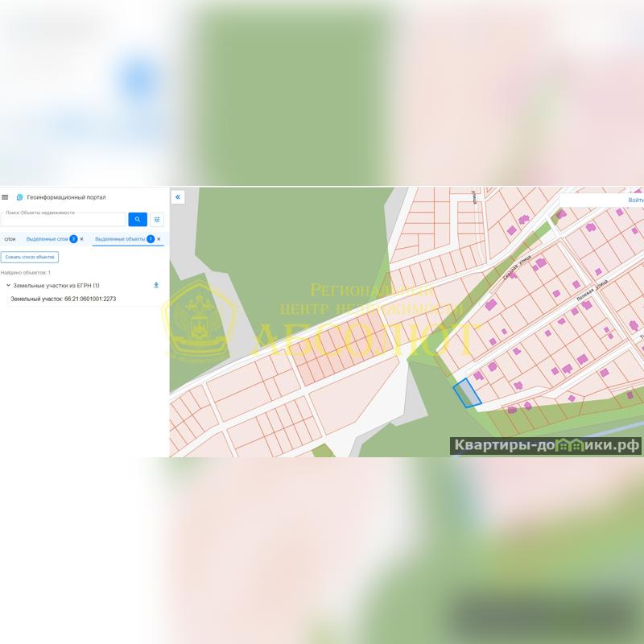Collapse the Земельные участки из ЕГРН group
644x644 pixels.
[x=8, y=286]
